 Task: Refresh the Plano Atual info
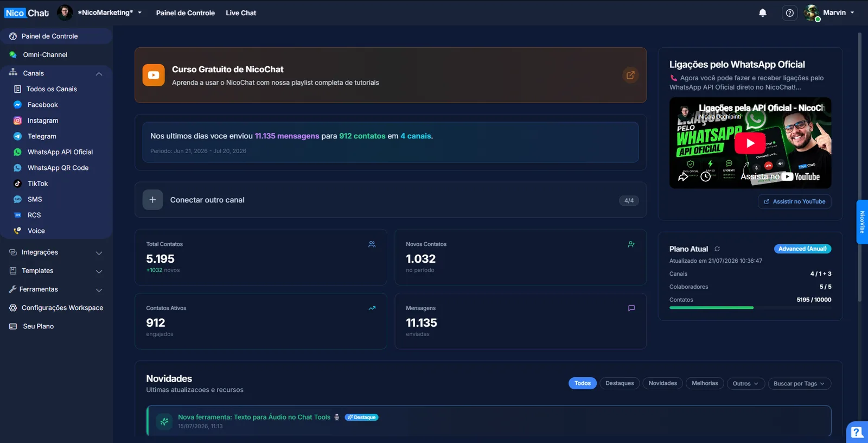coord(717,249)
